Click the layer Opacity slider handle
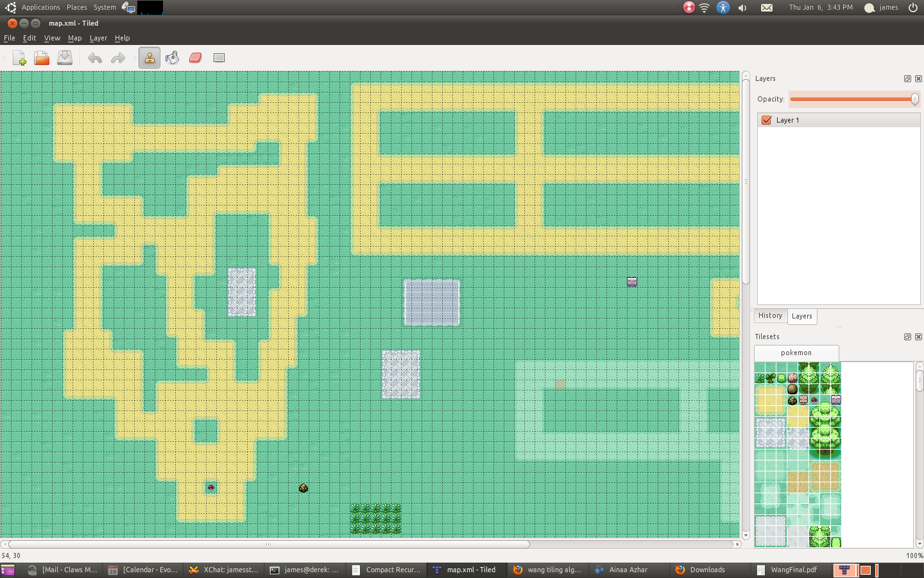Screen dimensions: 924x578 (914, 99)
